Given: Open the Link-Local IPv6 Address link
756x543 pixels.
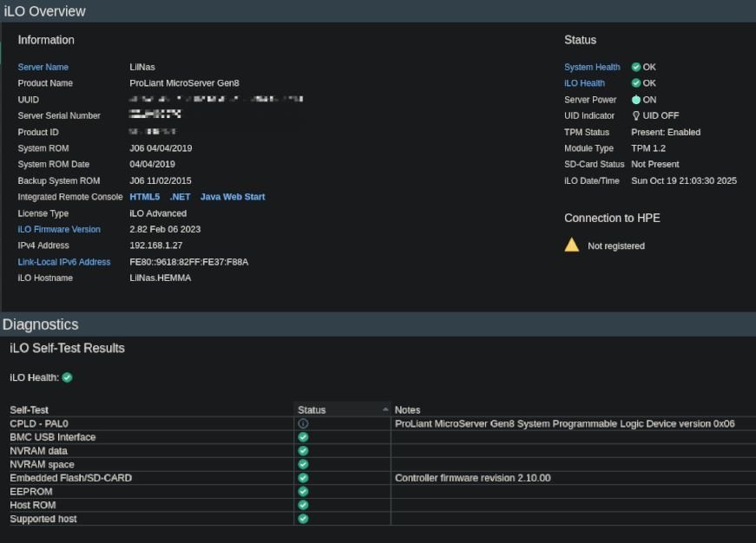Looking at the screenshot, I should [64, 262].
